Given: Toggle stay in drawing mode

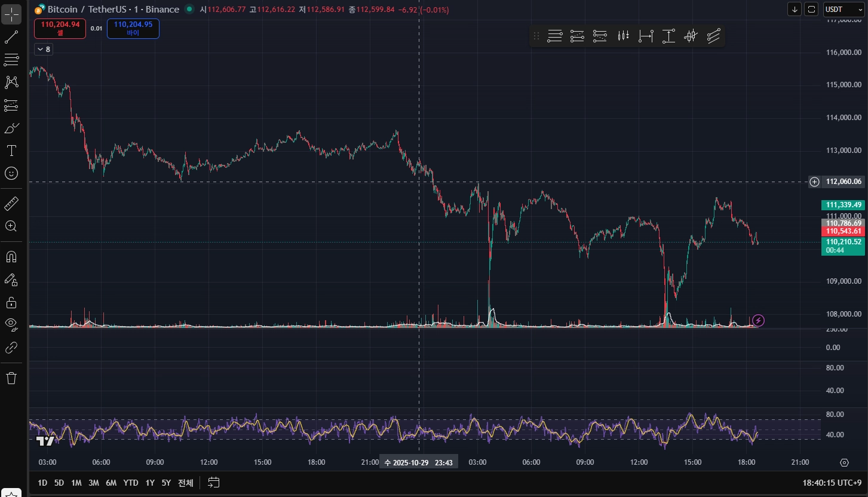Looking at the screenshot, I should click(x=11, y=279).
